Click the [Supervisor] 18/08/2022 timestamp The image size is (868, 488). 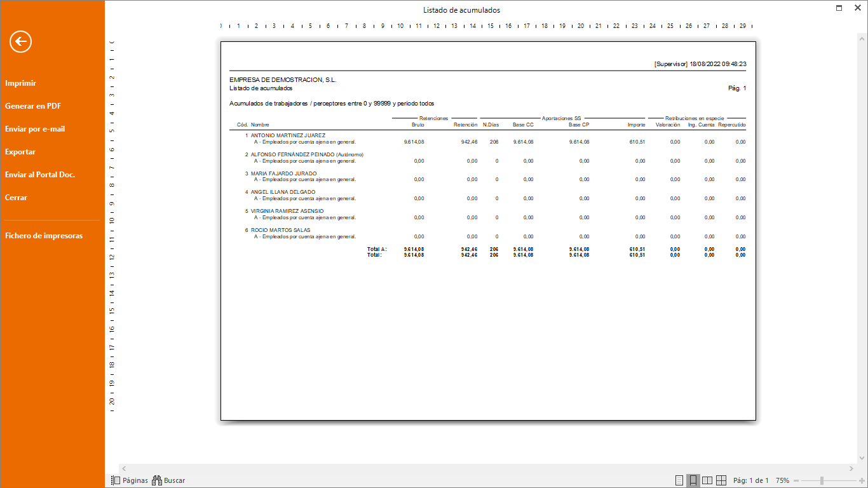(x=700, y=64)
